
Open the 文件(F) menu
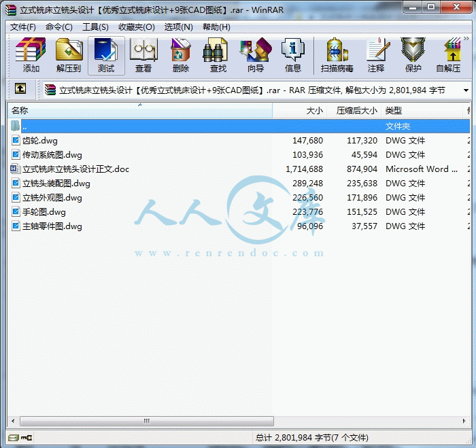pos(22,27)
